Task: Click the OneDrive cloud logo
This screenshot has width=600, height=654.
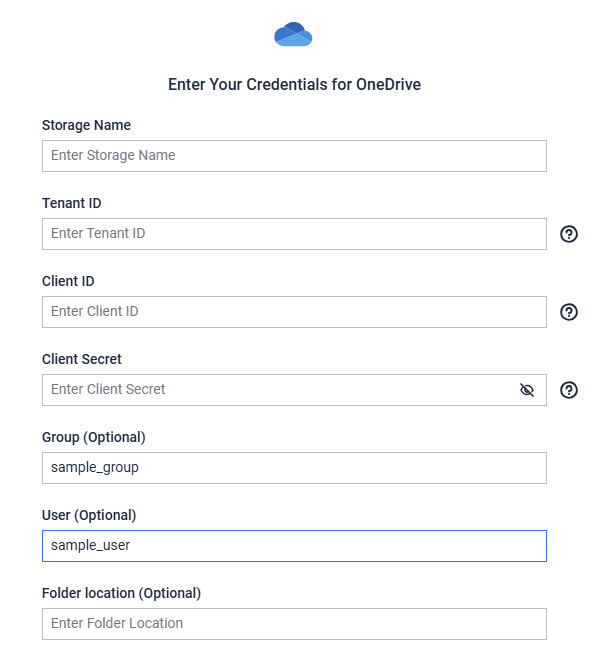Action: pyautogui.click(x=293, y=34)
